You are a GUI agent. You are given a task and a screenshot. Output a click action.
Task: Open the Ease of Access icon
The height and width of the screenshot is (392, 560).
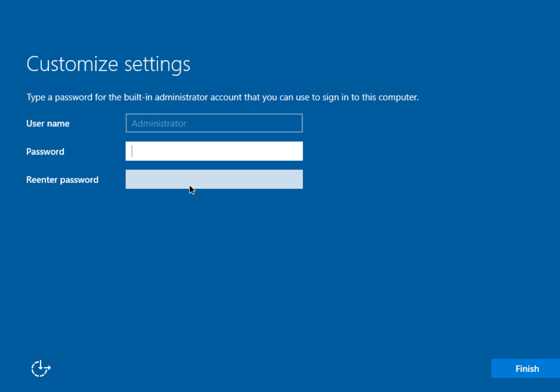(41, 369)
